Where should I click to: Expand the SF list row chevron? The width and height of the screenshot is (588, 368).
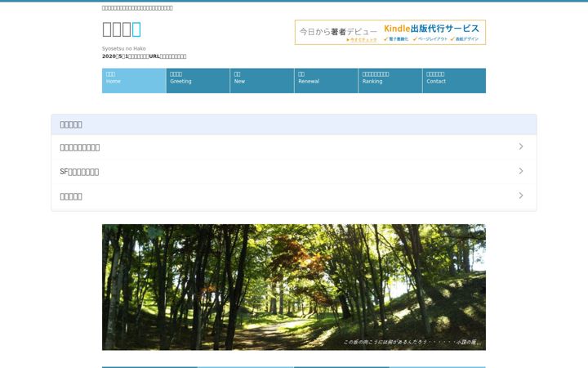click(521, 171)
